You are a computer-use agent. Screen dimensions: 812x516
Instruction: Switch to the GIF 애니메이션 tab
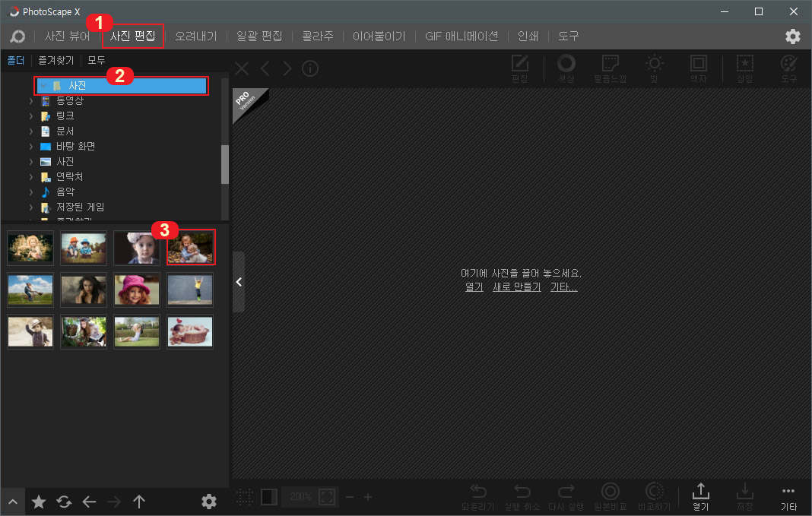click(462, 36)
